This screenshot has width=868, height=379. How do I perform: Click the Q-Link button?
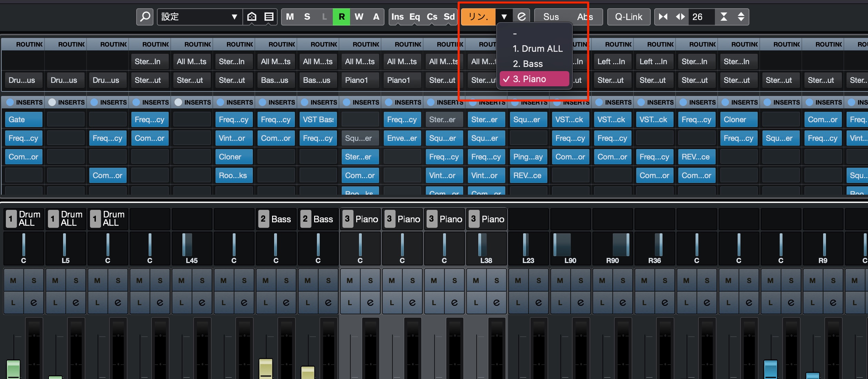coord(629,17)
